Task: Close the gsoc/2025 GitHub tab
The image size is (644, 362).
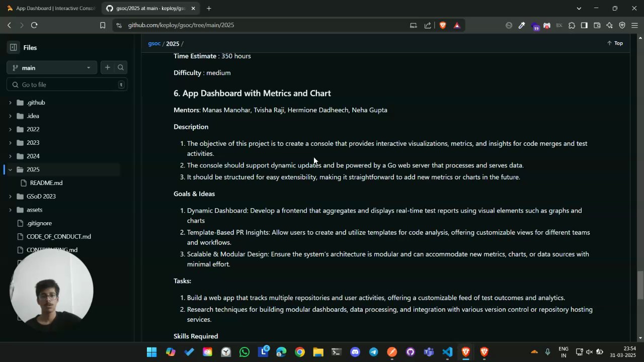Action: click(193, 8)
